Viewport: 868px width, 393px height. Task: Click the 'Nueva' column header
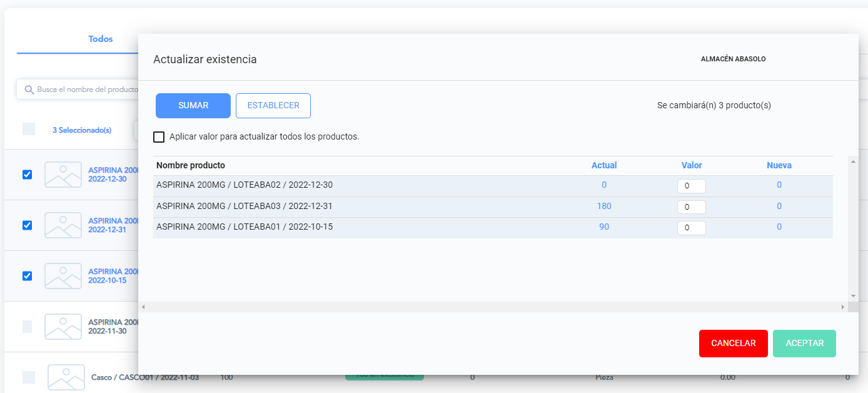point(779,165)
